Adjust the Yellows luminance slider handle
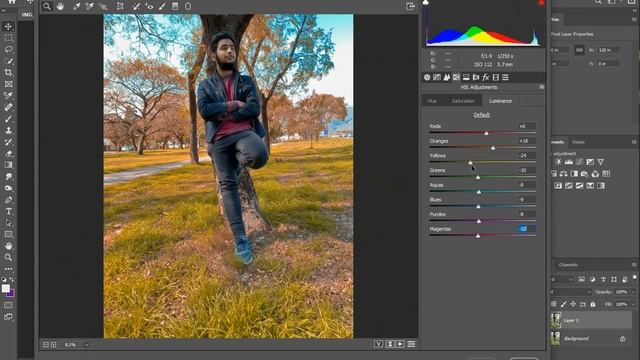Screen dimensions: 640x360 coord(470,162)
